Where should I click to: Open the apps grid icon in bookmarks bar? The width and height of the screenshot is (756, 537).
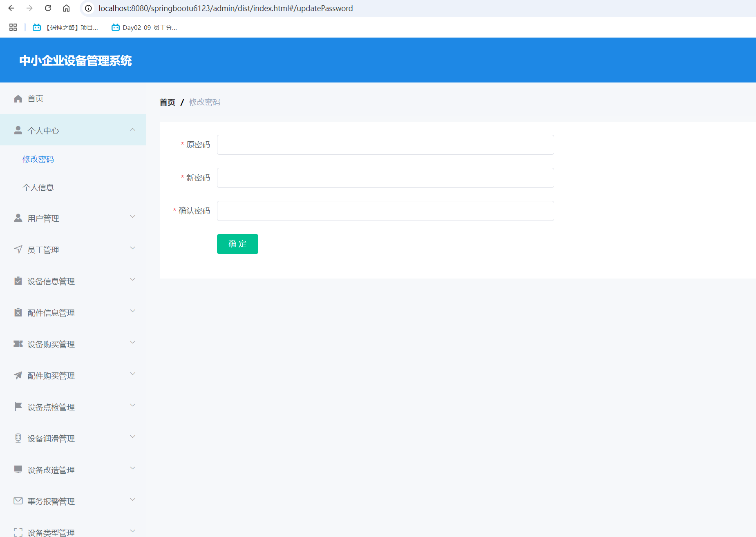(x=13, y=27)
